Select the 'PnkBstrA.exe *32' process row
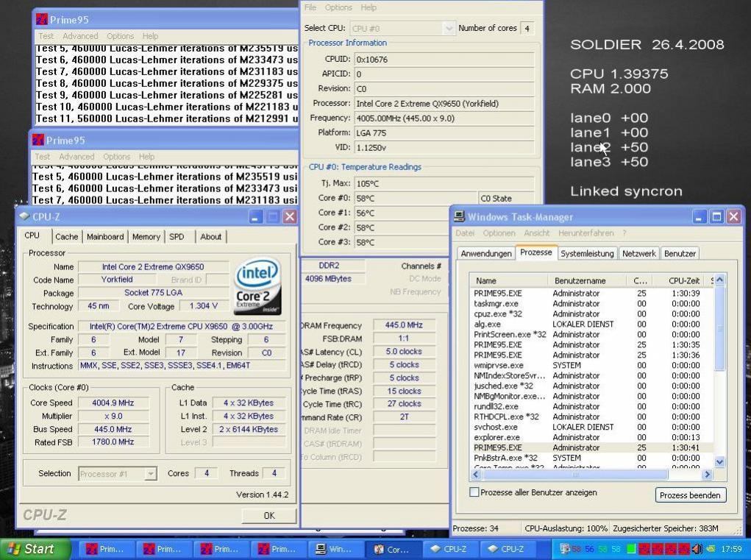This screenshot has height=560, width=751. tap(593, 458)
